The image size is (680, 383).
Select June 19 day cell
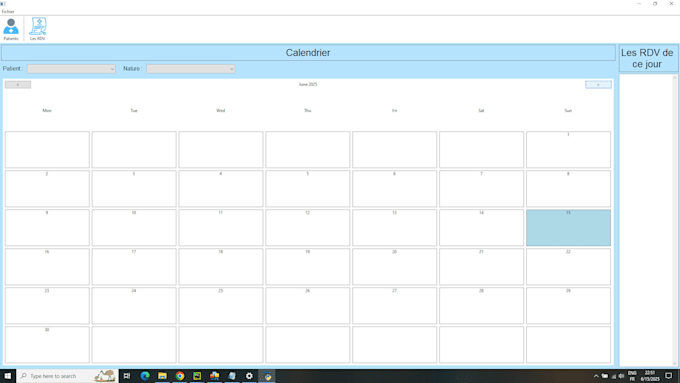[x=307, y=267]
